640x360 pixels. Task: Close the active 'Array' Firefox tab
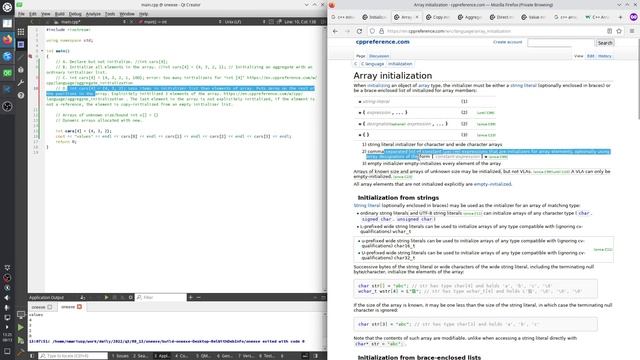coord(417,17)
